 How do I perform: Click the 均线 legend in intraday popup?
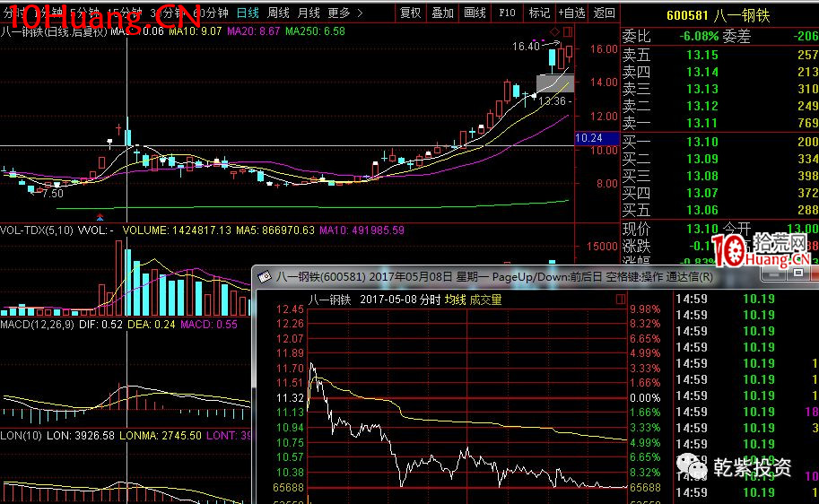click(456, 300)
